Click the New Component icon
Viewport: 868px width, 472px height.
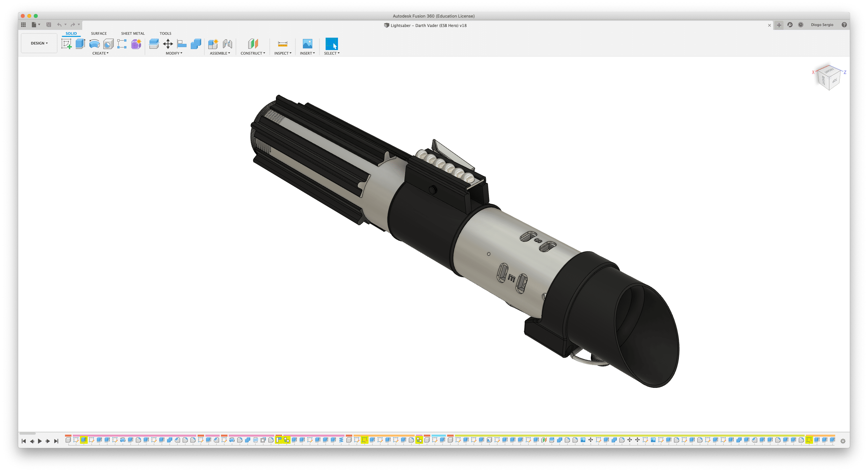tap(213, 44)
